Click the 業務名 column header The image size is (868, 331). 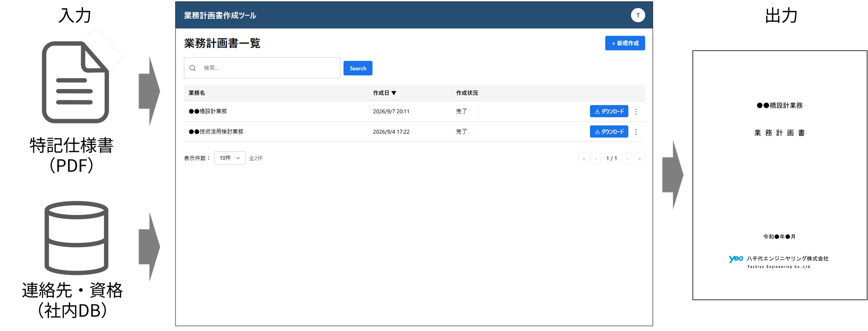(x=196, y=93)
